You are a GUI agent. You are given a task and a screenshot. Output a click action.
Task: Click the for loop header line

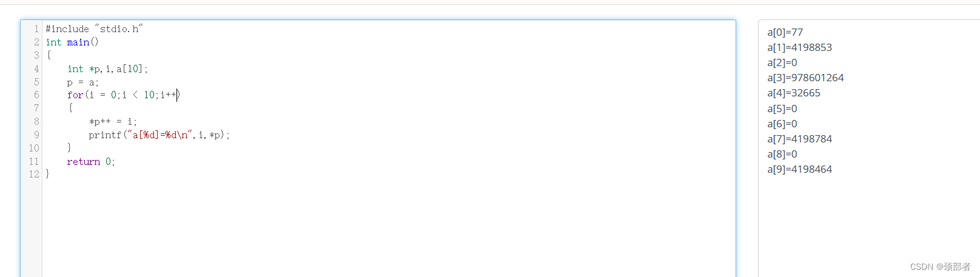point(124,95)
